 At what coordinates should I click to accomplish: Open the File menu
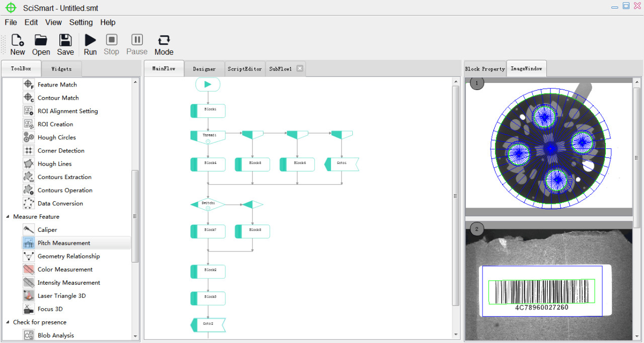point(11,22)
